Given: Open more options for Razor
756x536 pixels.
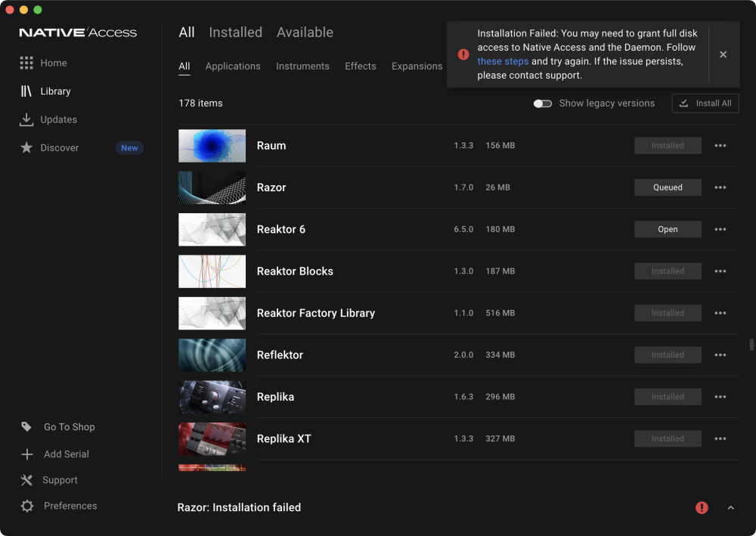Looking at the screenshot, I should point(720,187).
